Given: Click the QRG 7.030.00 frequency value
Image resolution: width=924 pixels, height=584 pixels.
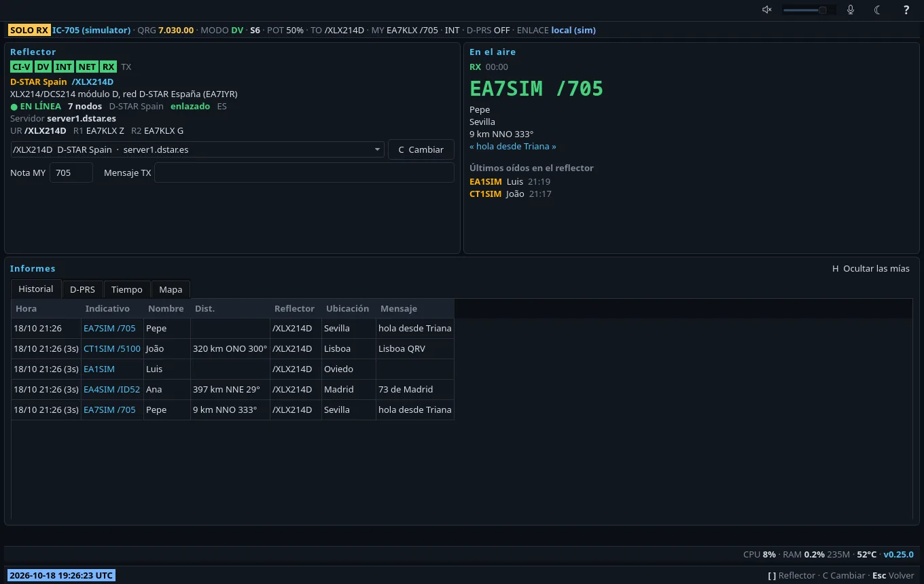Looking at the screenshot, I should (176, 30).
